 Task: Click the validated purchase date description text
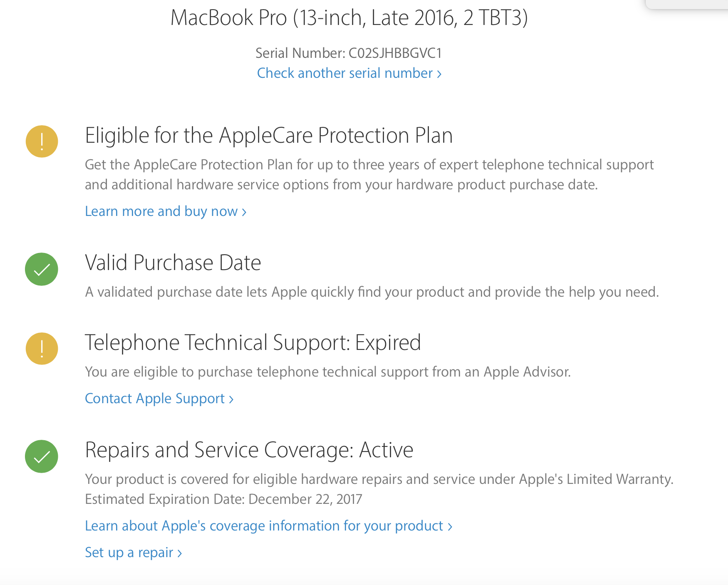click(x=372, y=292)
